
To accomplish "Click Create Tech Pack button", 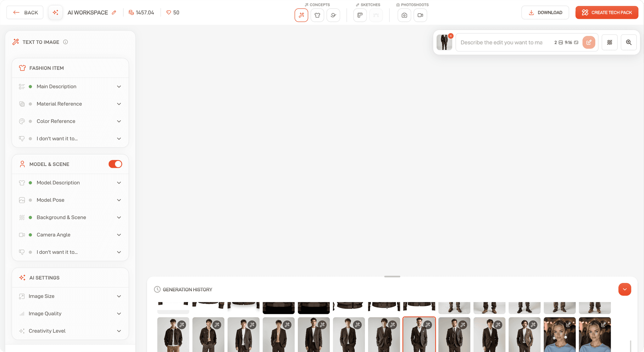I will click(x=607, y=13).
